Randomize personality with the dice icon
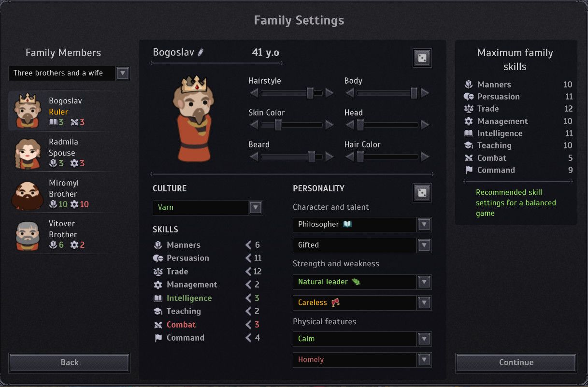 [x=422, y=193]
